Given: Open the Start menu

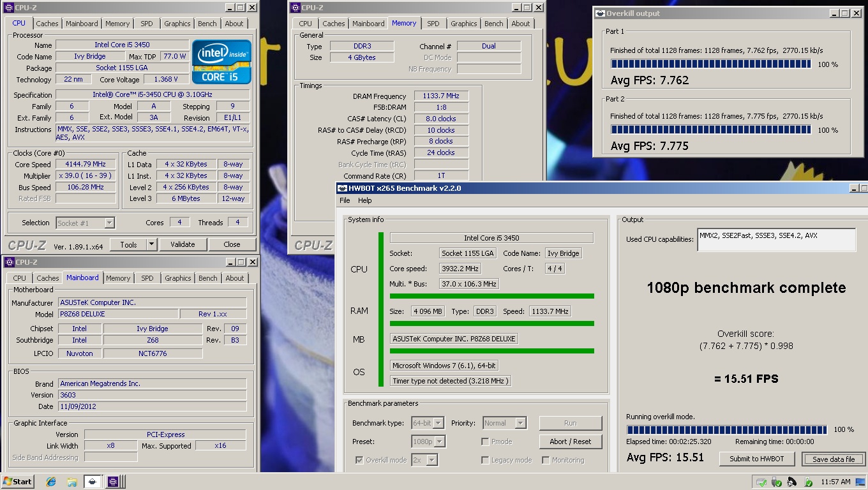Looking at the screenshot, I should click(x=18, y=482).
